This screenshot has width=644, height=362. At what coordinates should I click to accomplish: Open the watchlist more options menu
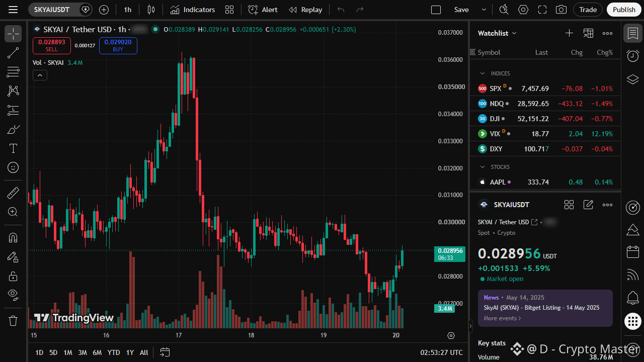[607, 33]
